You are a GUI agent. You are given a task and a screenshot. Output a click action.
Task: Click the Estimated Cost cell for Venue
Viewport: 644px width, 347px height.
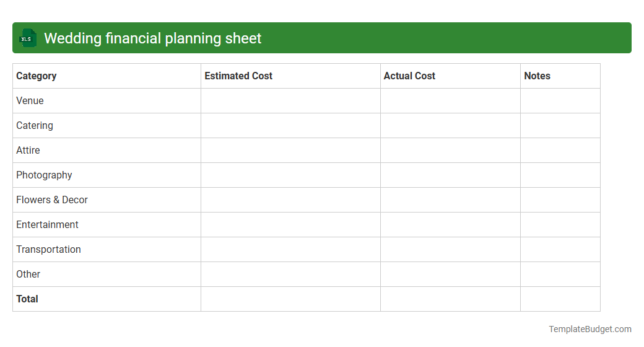click(290, 101)
